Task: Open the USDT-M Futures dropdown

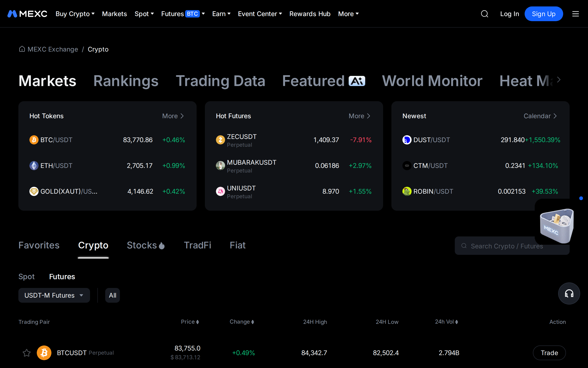Action: pyautogui.click(x=54, y=295)
